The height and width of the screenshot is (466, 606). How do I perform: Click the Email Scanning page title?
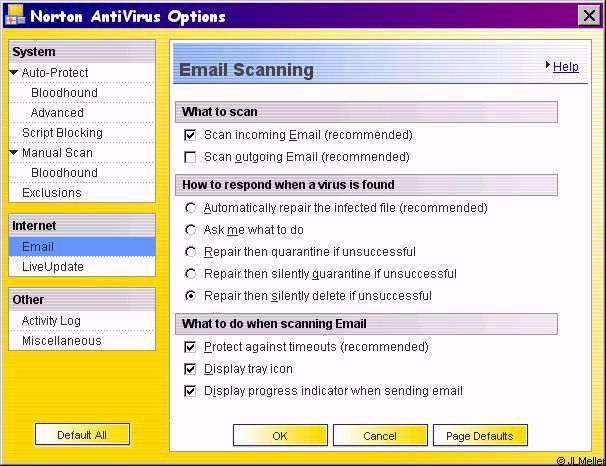[x=246, y=70]
